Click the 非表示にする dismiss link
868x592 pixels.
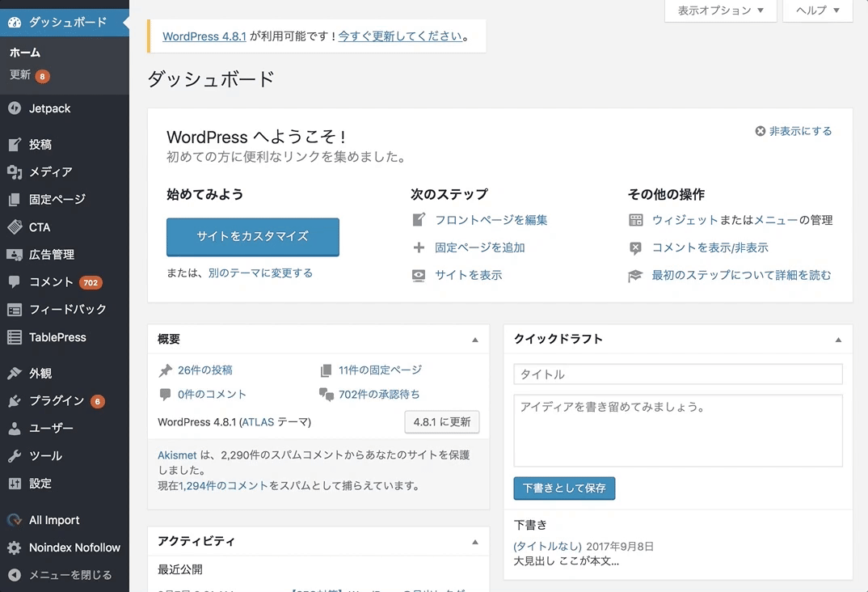(x=800, y=131)
